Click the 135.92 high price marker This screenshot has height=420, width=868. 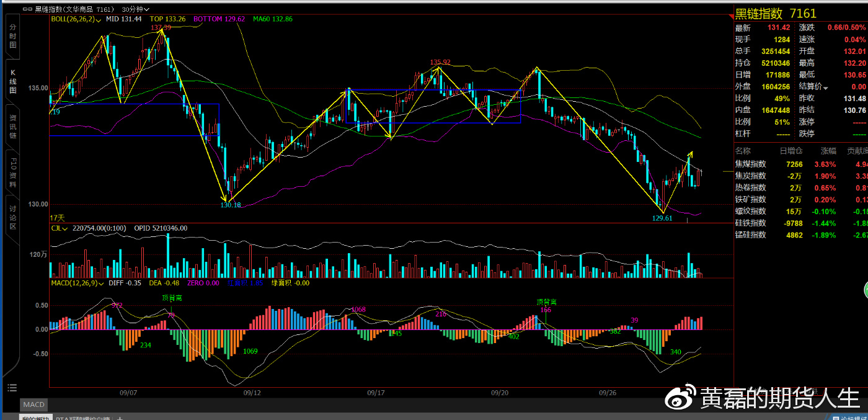click(x=440, y=62)
